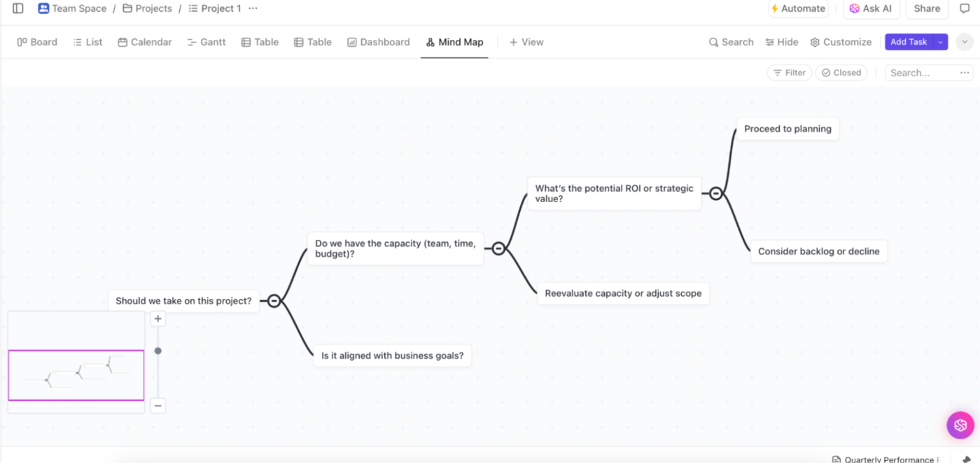Screen dimensions: 980x463
Task: Click the zoom in plus button
Action: tap(158, 319)
